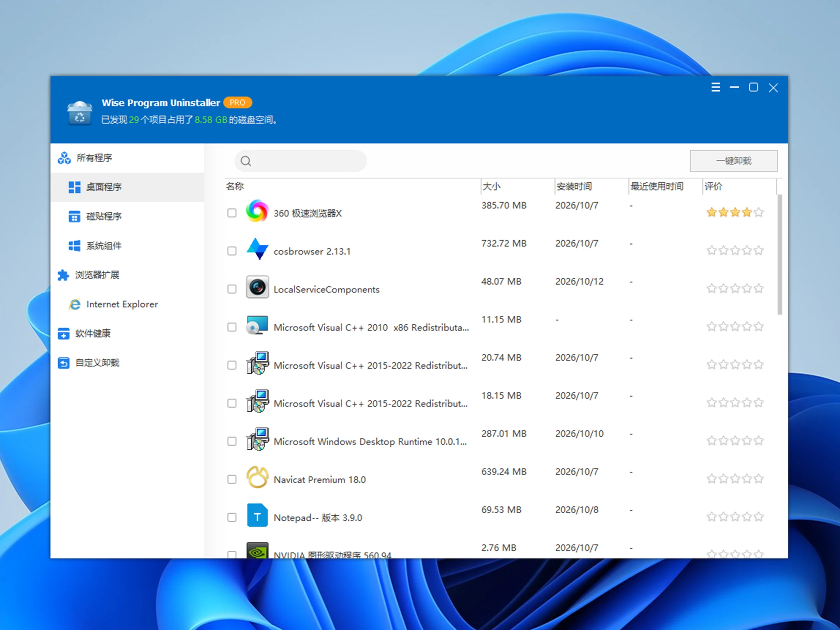This screenshot has height=630, width=840.
Task: Click the Notepad-- 版本 3.9.0 T icon
Action: [x=257, y=516]
